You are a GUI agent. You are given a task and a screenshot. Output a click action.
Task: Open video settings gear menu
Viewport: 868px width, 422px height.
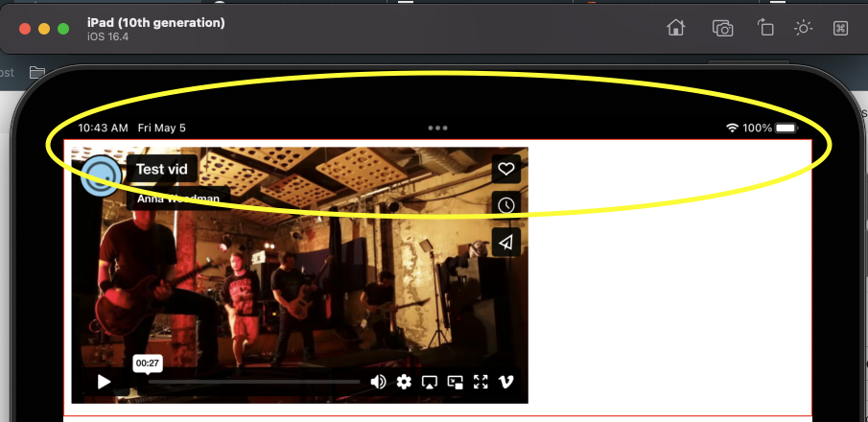(404, 382)
